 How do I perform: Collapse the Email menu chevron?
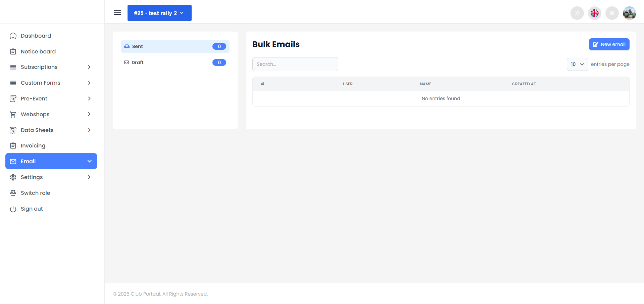pos(90,161)
